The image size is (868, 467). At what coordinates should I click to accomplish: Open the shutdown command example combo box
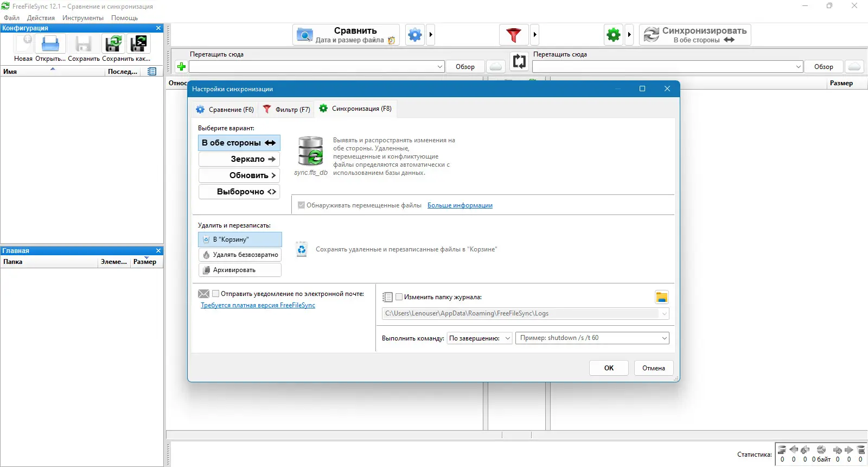tap(592, 338)
